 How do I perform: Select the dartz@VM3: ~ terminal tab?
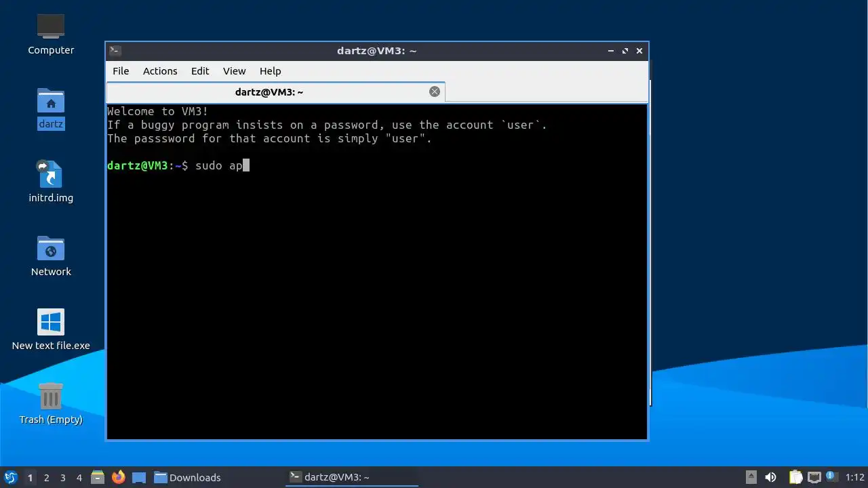(269, 92)
